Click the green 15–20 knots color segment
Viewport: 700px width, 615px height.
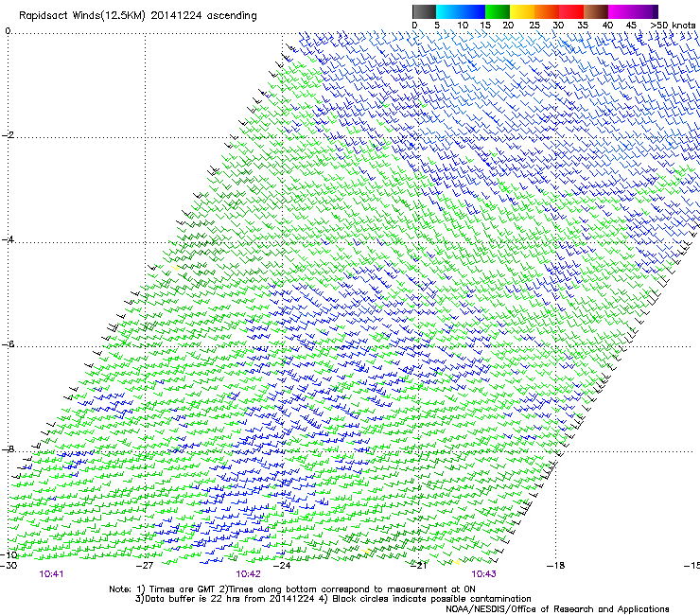click(x=498, y=11)
